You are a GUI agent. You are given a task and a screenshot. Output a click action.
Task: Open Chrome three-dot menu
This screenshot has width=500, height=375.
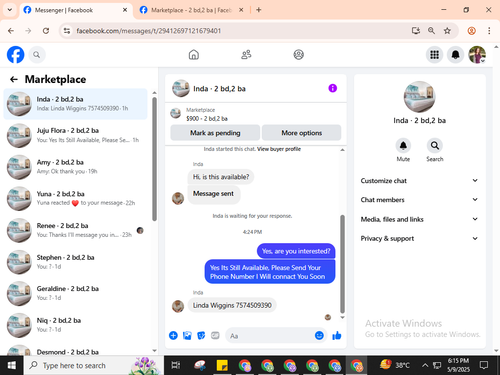coord(489,31)
